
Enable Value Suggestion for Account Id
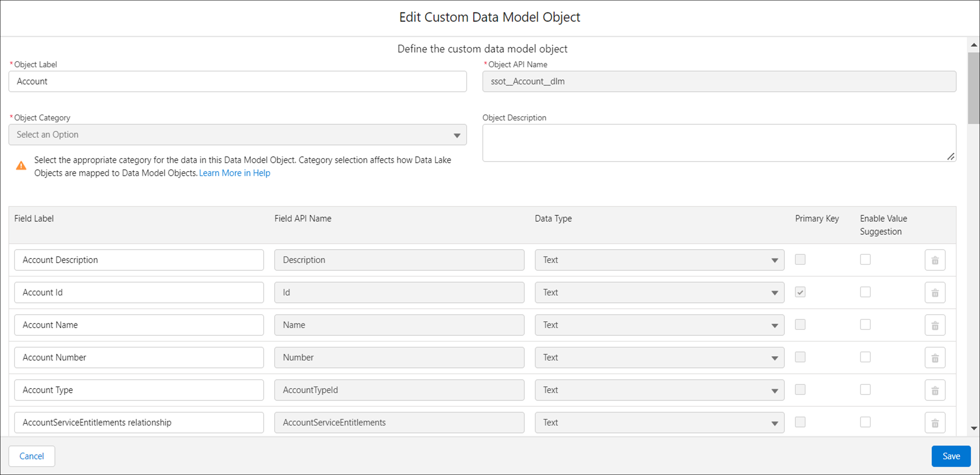point(865,292)
